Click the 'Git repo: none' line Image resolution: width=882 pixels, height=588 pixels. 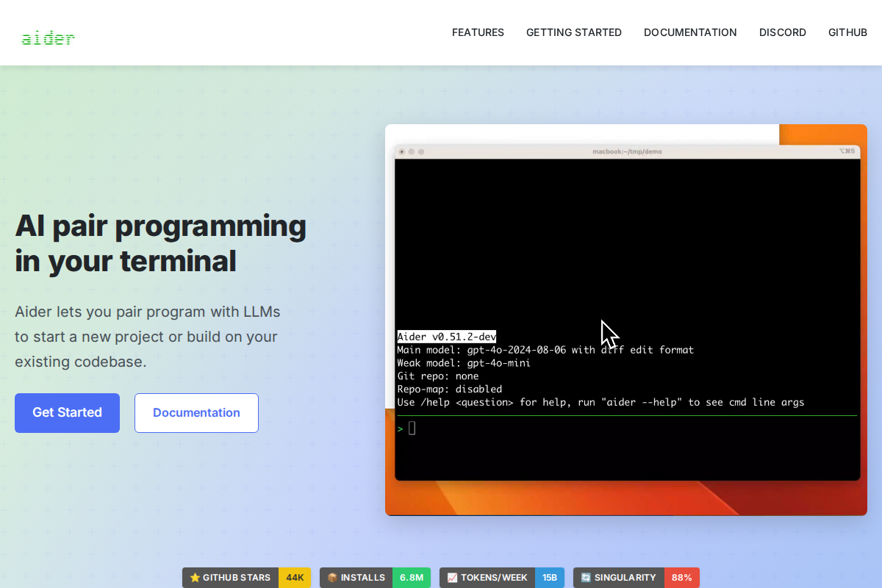[x=438, y=376]
